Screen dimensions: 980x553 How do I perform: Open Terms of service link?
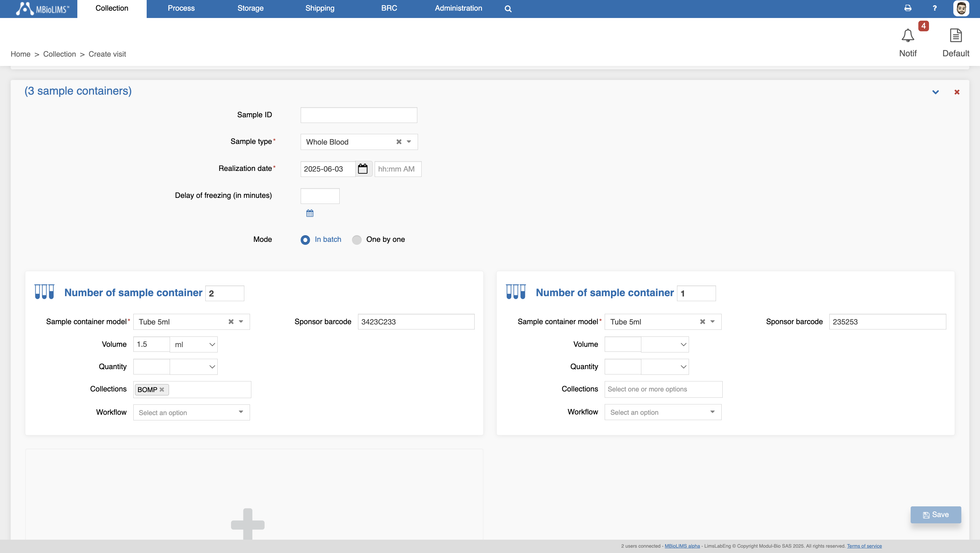pyautogui.click(x=864, y=546)
